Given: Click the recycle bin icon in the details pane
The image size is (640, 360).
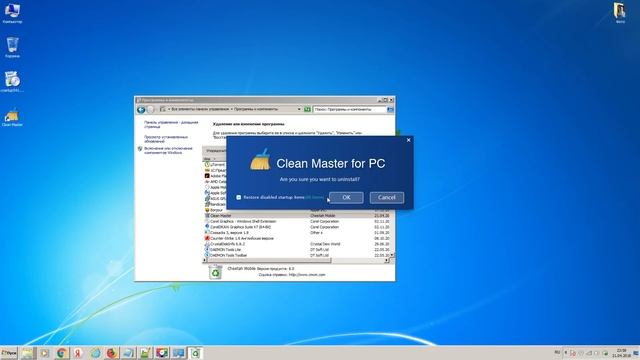Looking at the screenshot, I should [215, 272].
